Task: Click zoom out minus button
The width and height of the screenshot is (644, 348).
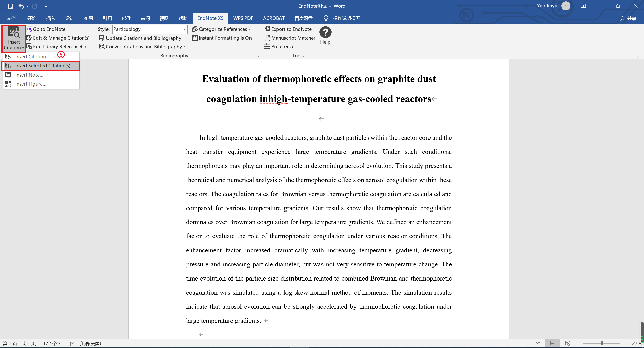Action: point(579,343)
